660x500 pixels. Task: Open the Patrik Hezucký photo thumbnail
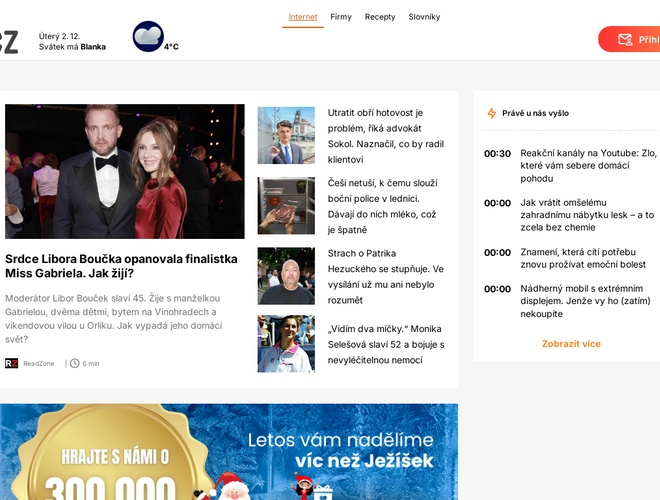click(286, 276)
